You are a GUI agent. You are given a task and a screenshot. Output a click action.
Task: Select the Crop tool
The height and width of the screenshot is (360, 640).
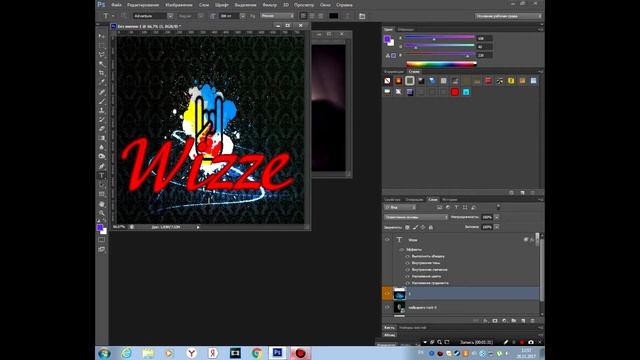tap(101, 73)
